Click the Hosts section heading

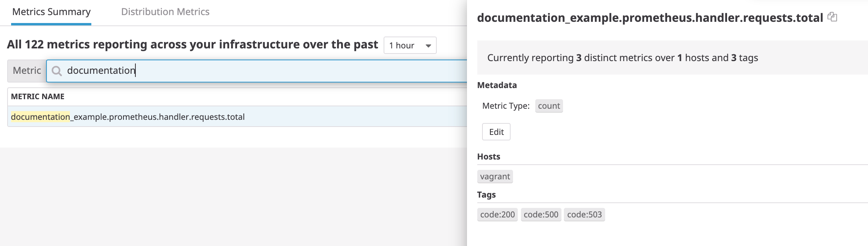pyautogui.click(x=488, y=156)
